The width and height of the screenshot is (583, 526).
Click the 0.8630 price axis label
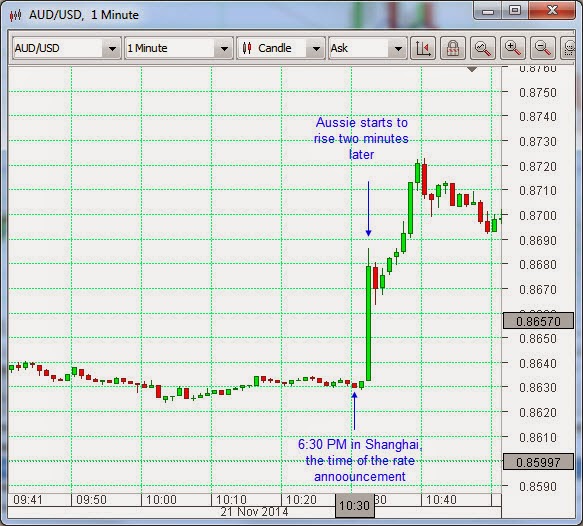tap(538, 388)
